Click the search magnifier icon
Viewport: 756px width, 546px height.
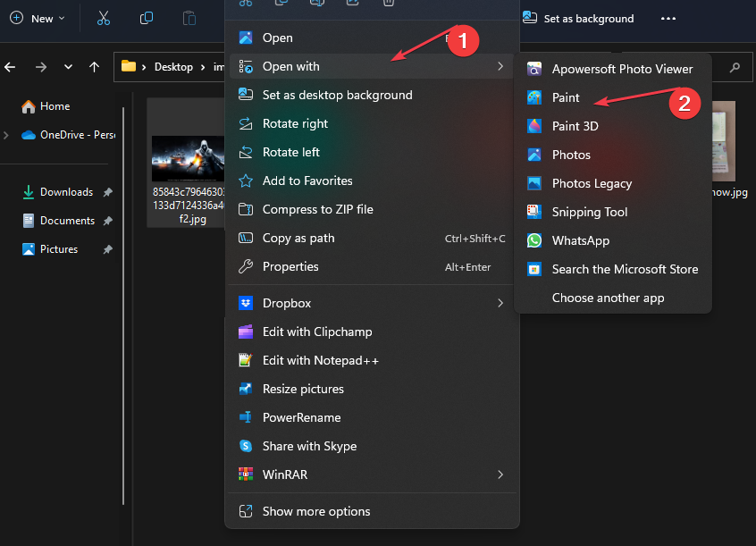(x=735, y=67)
